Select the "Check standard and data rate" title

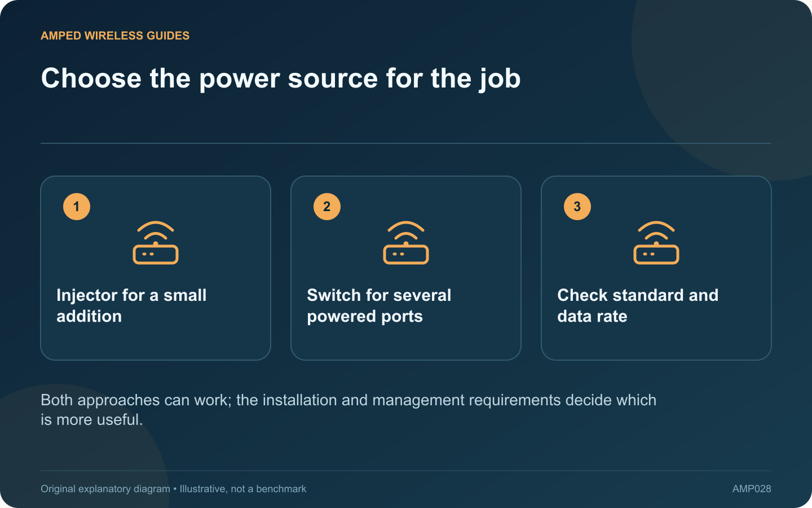point(638,305)
